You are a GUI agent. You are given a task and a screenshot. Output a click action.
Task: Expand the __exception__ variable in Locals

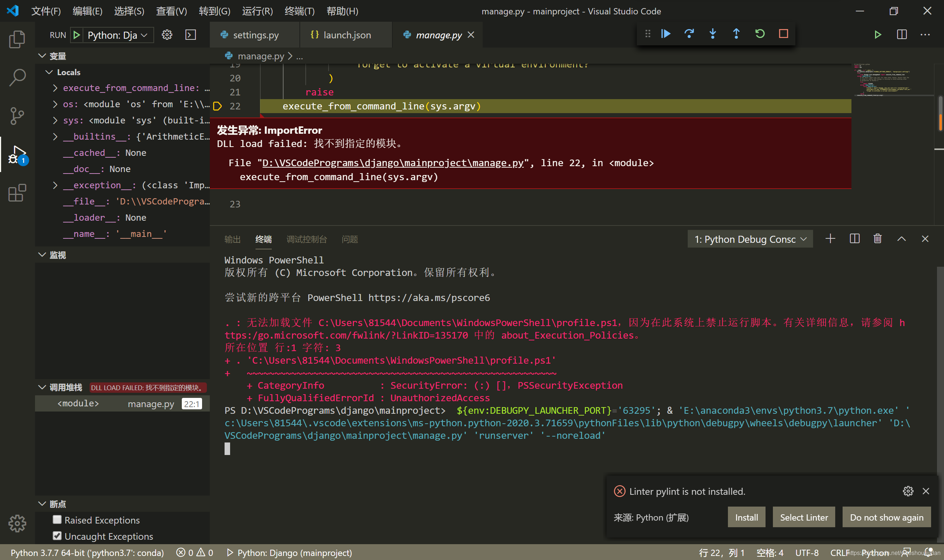pyautogui.click(x=56, y=185)
